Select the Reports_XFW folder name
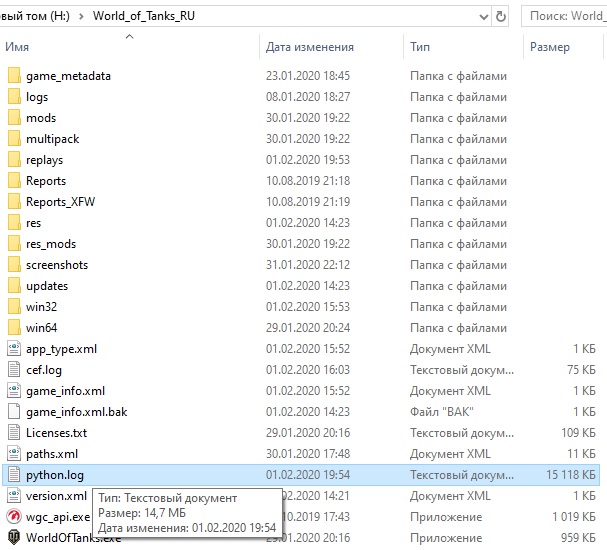This screenshot has width=607, height=550. [60, 202]
